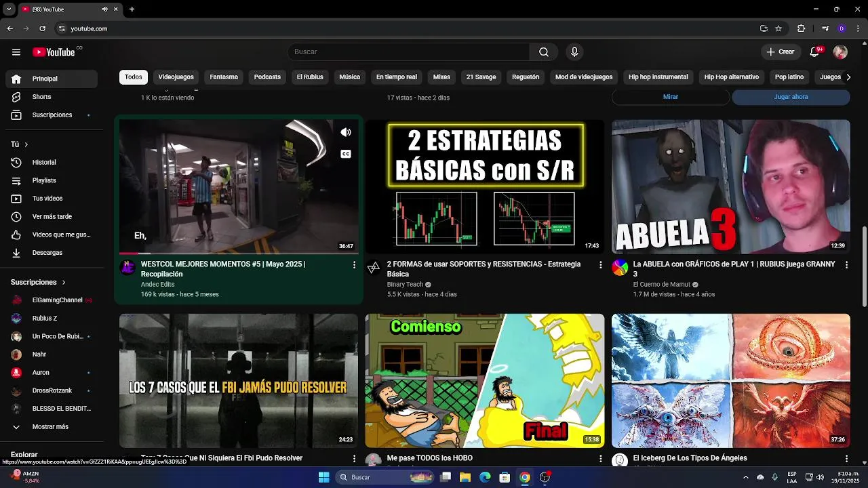Open Historial in sidebar
Image resolution: width=868 pixels, height=488 pixels.
52,163
